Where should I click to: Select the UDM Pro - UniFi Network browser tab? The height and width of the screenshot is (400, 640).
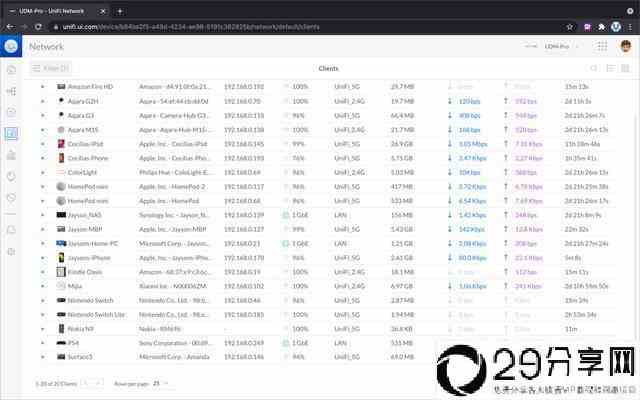click(x=57, y=11)
